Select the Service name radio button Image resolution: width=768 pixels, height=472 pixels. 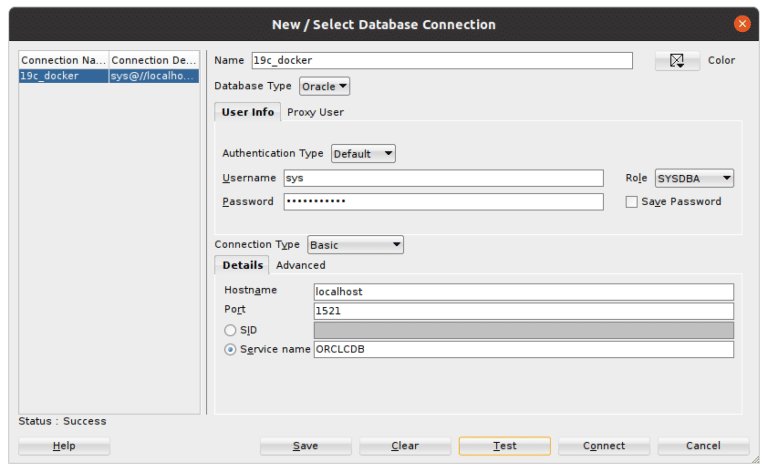click(x=231, y=350)
